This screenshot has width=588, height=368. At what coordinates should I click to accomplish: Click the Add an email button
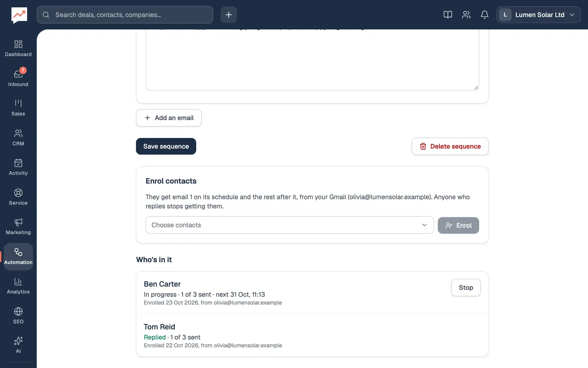coord(169,118)
